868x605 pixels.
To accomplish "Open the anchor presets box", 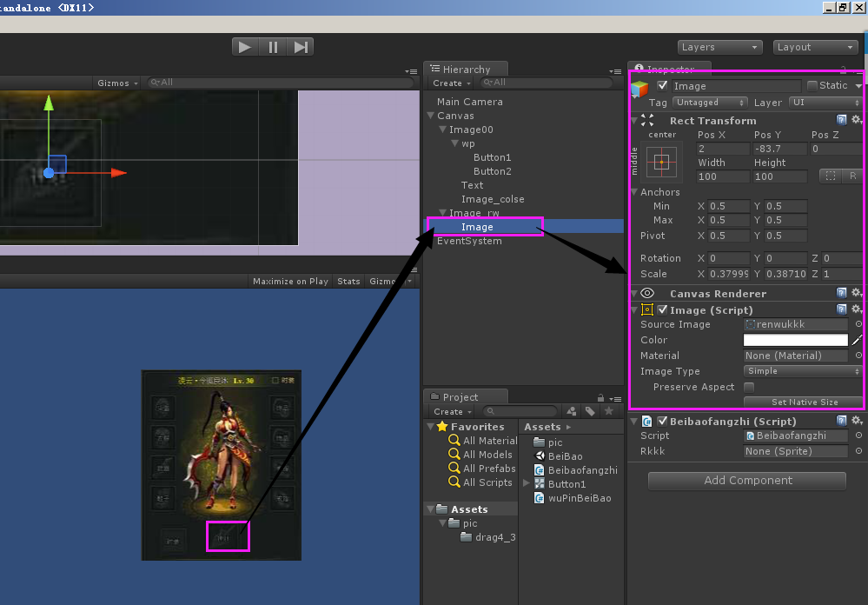I will click(661, 162).
